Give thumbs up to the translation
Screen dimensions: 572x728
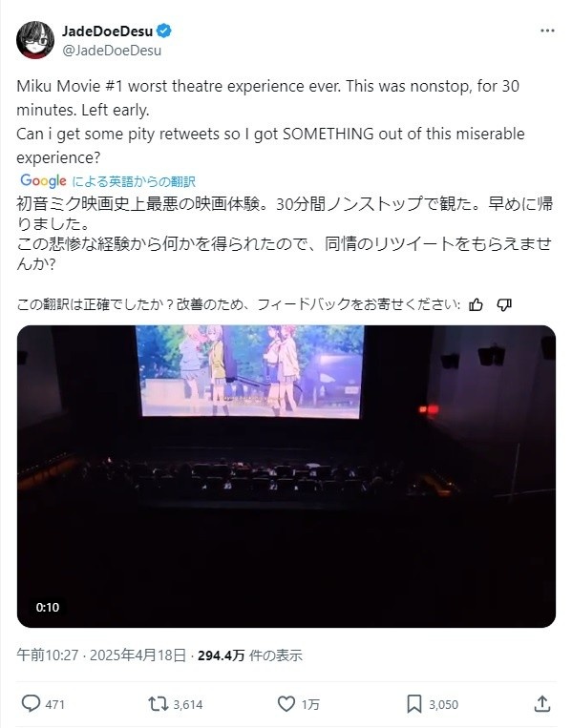tap(476, 304)
